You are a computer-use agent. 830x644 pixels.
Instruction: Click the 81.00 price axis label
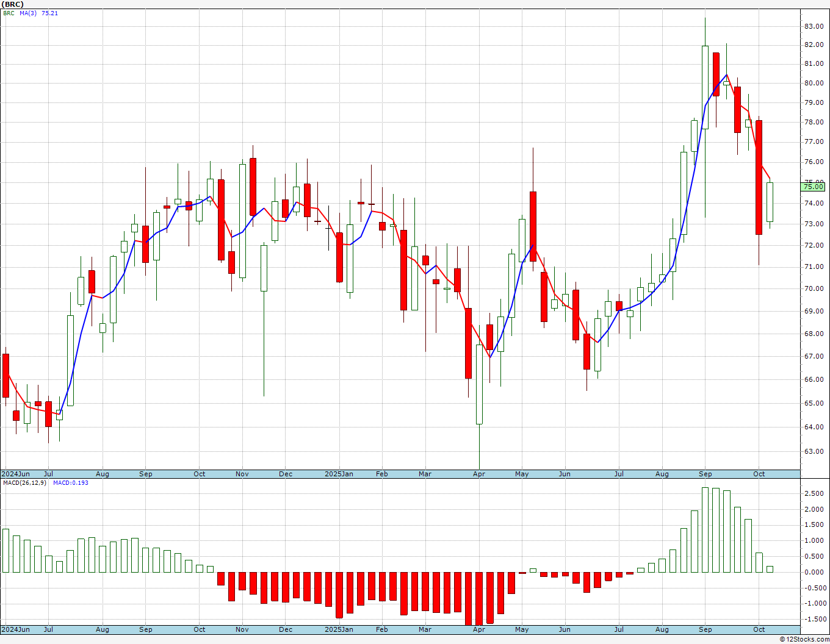pos(814,64)
